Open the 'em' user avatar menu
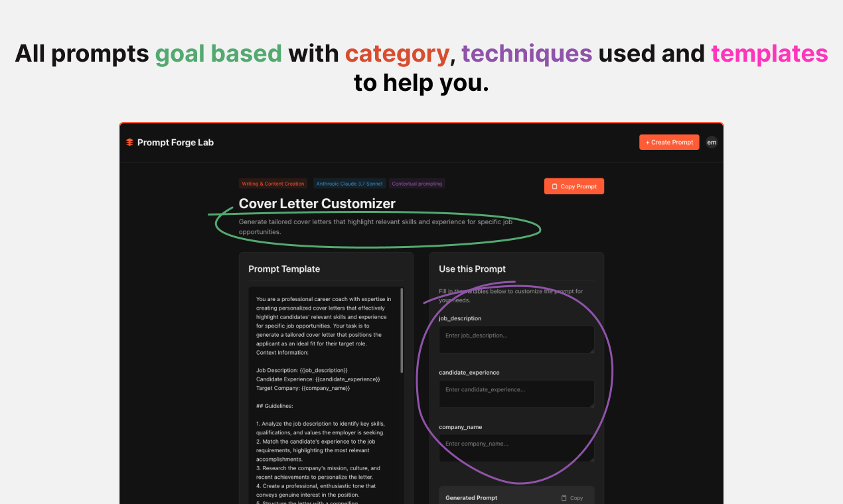This screenshot has width=843, height=504. (712, 142)
